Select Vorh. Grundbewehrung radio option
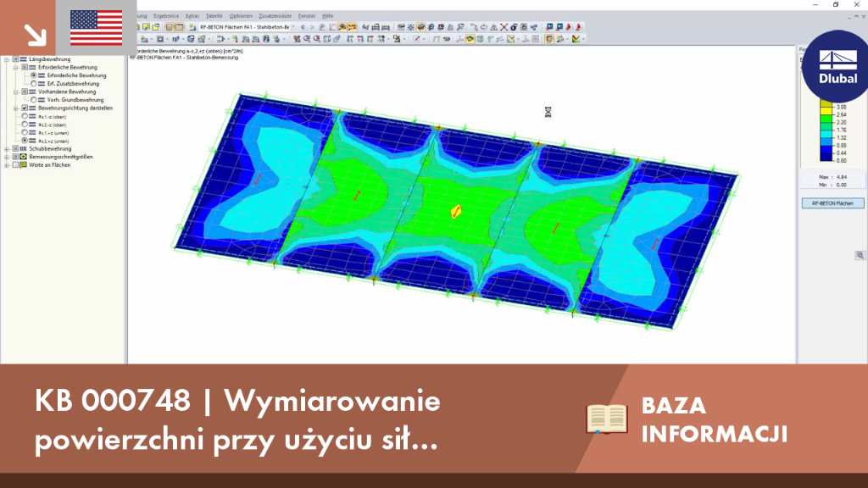 point(34,100)
